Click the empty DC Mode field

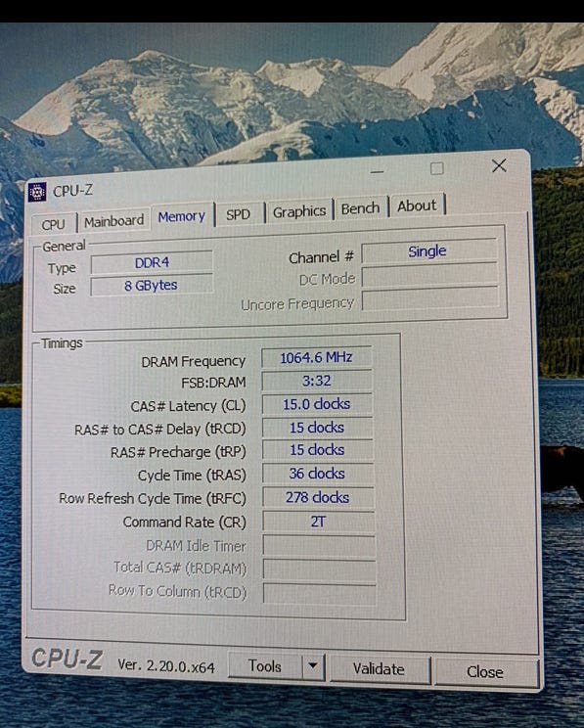tap(428, 276)
